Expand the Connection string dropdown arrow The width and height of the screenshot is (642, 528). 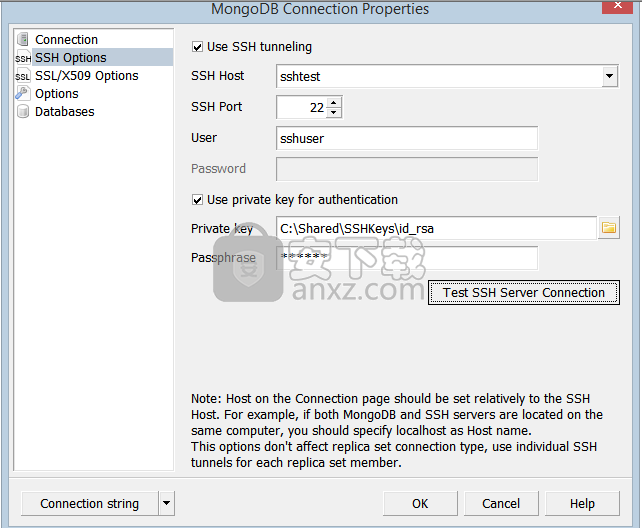[166, 504]
